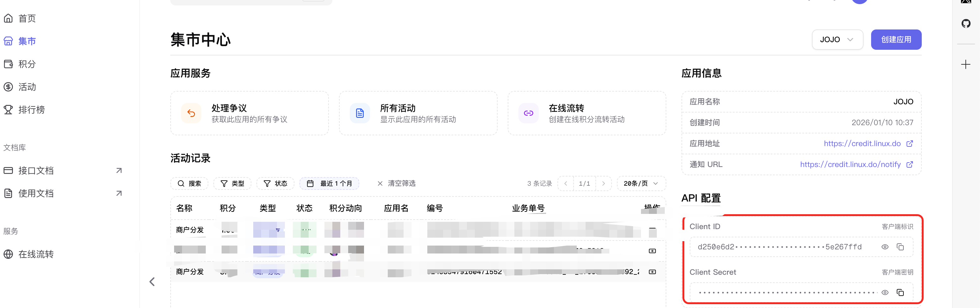Click the wallet icon beside 积分

point(8,64)
